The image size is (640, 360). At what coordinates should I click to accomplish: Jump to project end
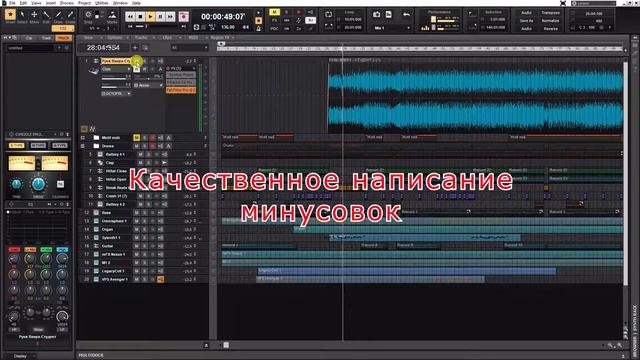click(183, 27)
